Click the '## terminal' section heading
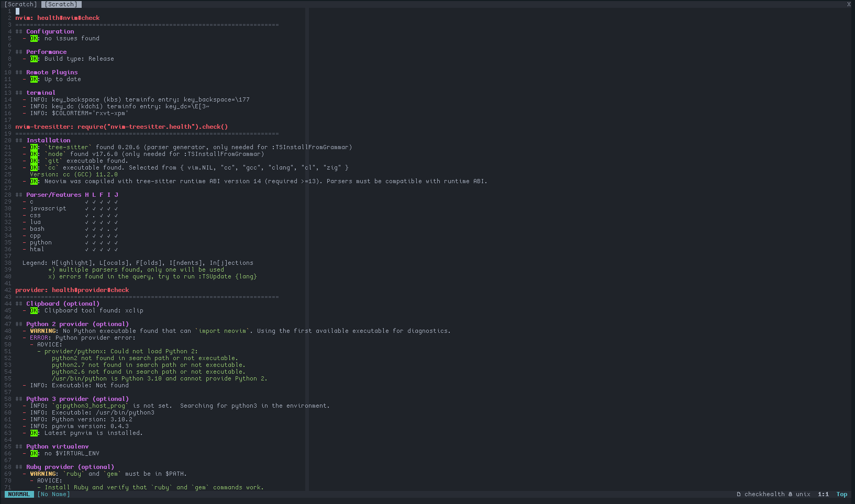Image resolution: width=855 pixels, height=504 pixels. [35, 93]
